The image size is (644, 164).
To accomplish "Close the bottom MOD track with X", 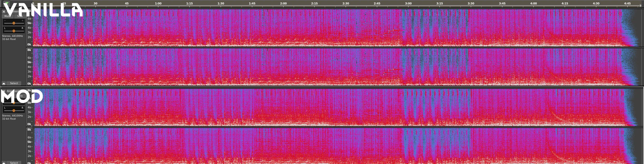I will (x=4, y=91).
